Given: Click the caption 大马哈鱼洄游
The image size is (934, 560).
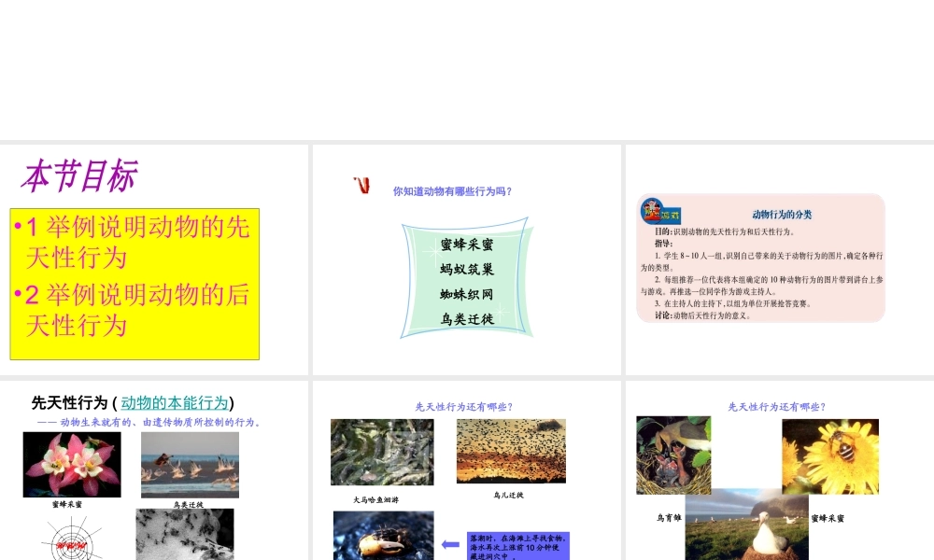Looking at the screenshot, I should 375,500.
